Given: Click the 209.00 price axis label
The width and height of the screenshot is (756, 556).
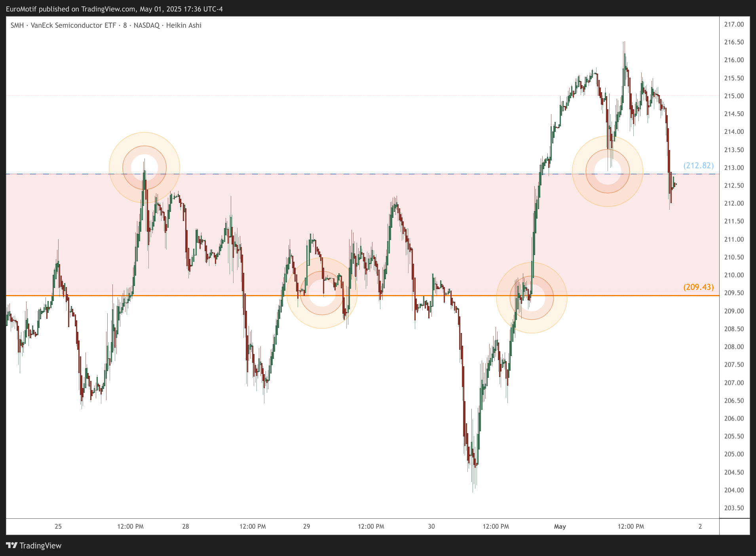Looking at the screenshot, I should (734, 311).
